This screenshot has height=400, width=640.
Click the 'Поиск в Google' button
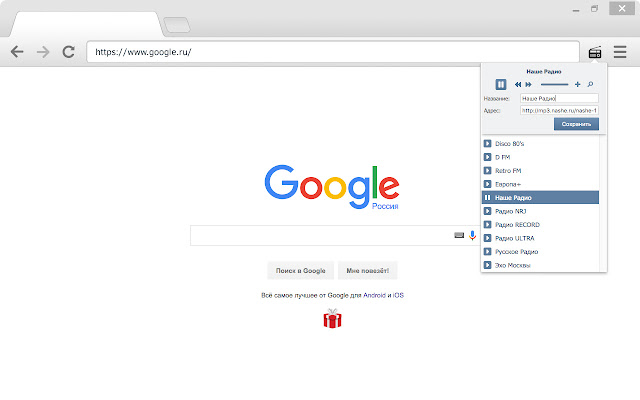coord(300,271)
